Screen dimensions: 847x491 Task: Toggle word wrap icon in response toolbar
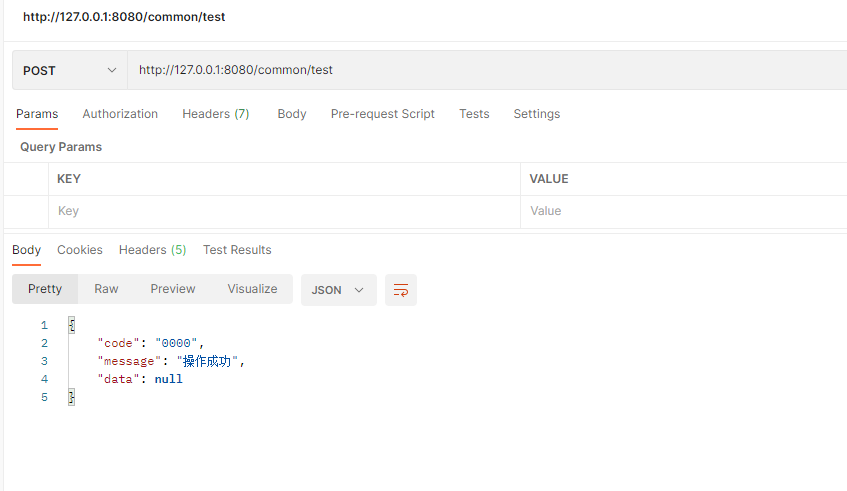point(401,290)
